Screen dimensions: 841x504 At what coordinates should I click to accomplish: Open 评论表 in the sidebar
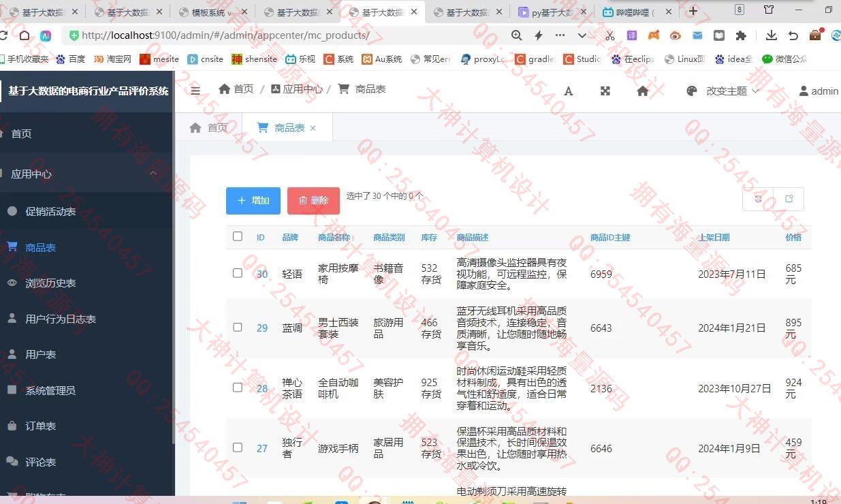(40, 462)
